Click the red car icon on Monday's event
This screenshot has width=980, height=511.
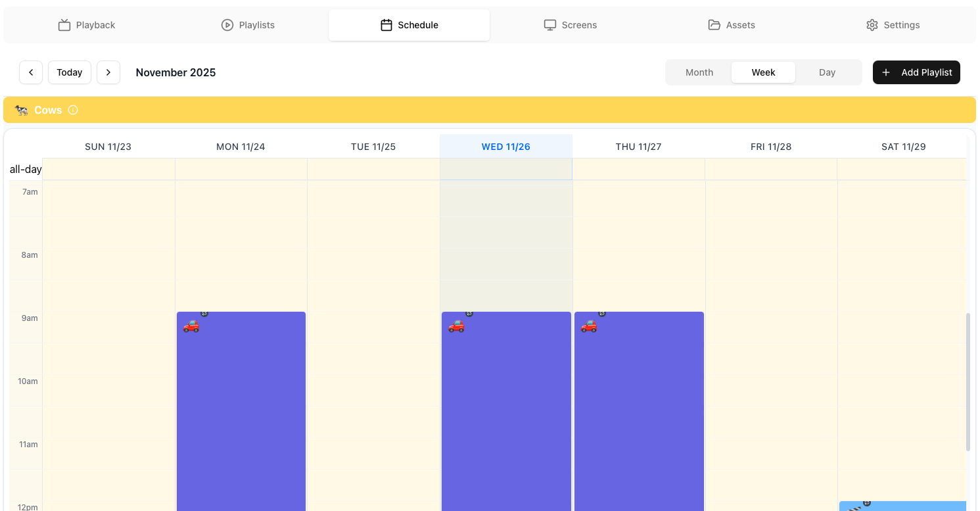tap(191, 326)
